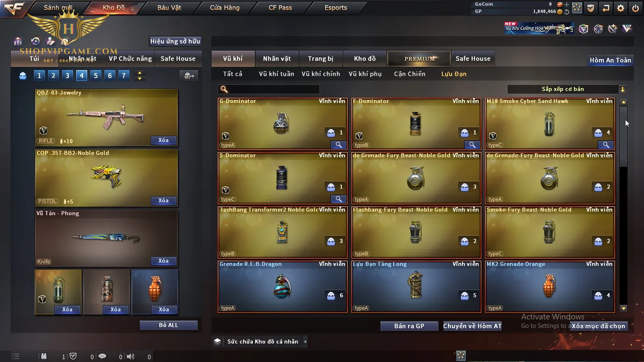Open the Cửa Hàng tab

click(x=225, y=8)
